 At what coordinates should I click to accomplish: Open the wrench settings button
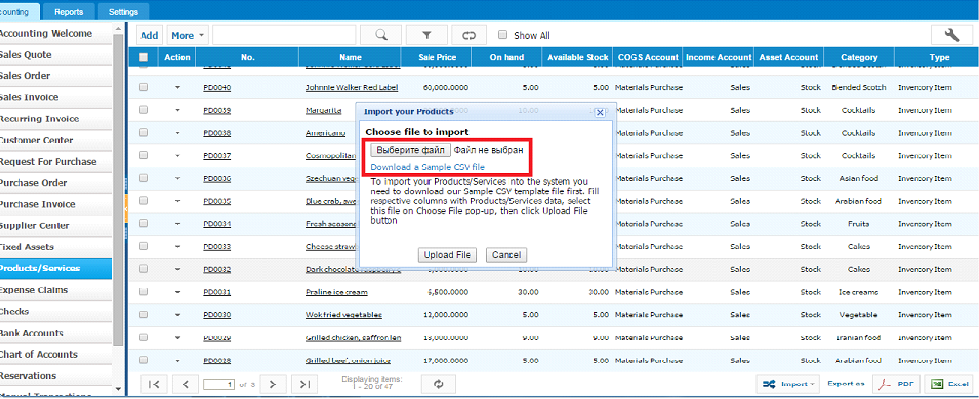point(952,35)
